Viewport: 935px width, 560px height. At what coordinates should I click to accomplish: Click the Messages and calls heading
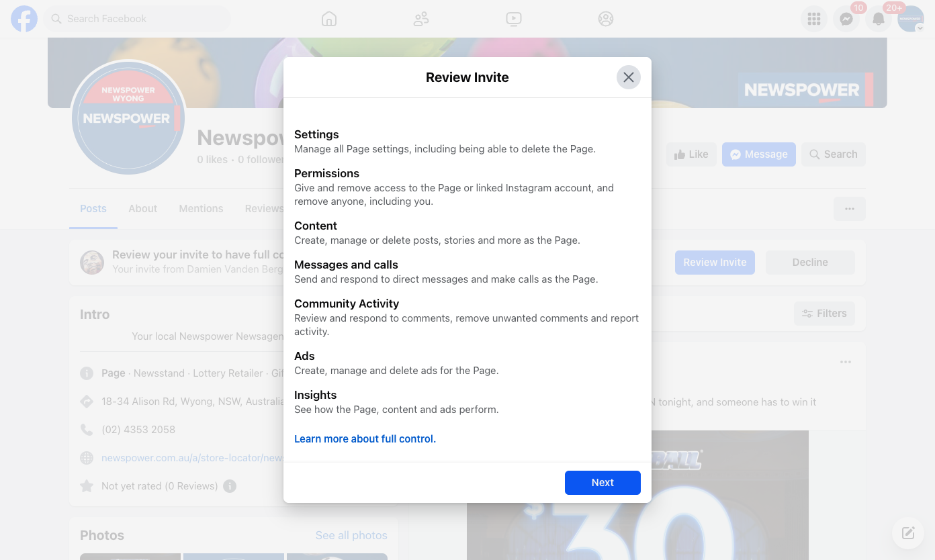pyautogui.click(x=346, y=265)
